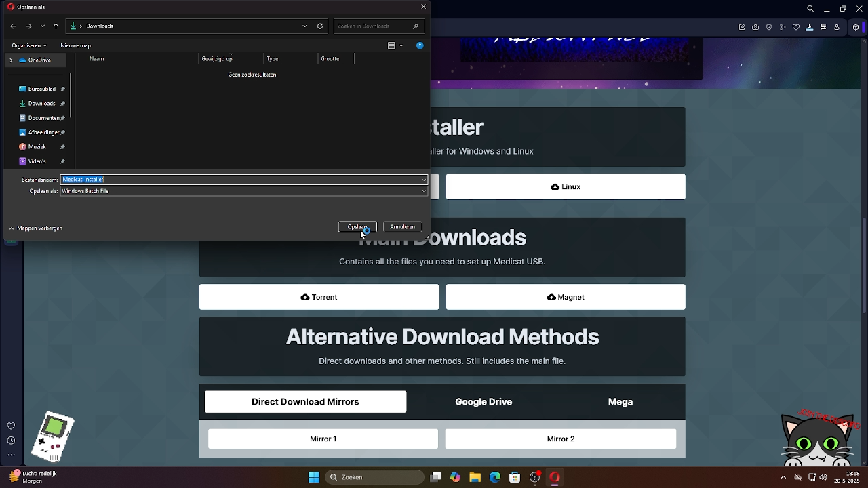Open the Mirror 2 download link

point(561,439)
